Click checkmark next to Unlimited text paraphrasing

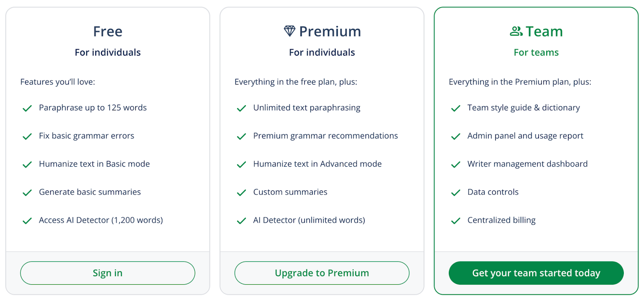click(242, 108)
